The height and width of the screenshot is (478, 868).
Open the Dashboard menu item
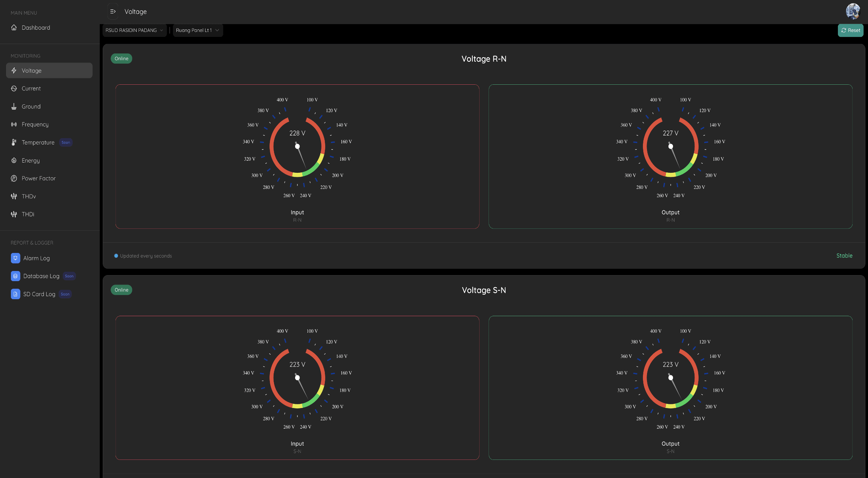pos(49,27)
